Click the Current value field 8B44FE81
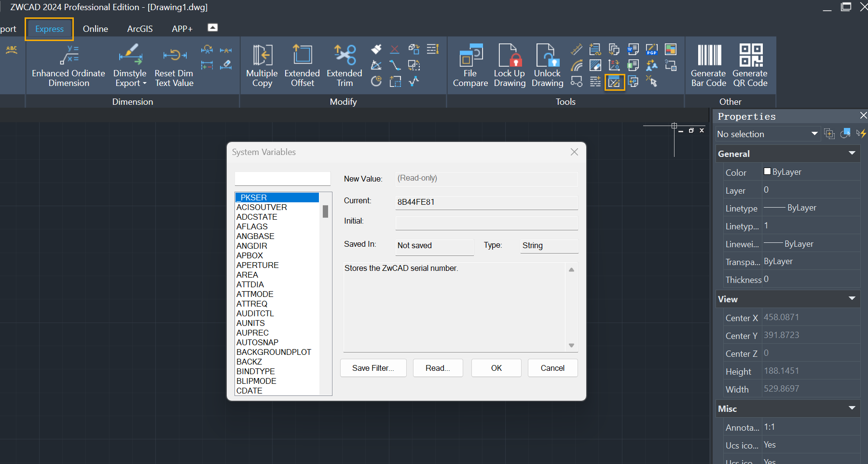This screenshot has width=868, height=464. point(487,202)
